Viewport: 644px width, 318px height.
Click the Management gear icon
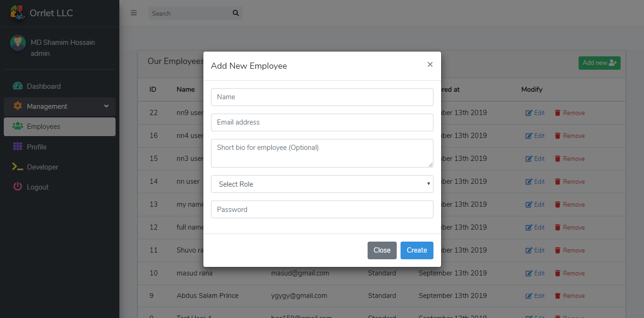tap(18, 106)
